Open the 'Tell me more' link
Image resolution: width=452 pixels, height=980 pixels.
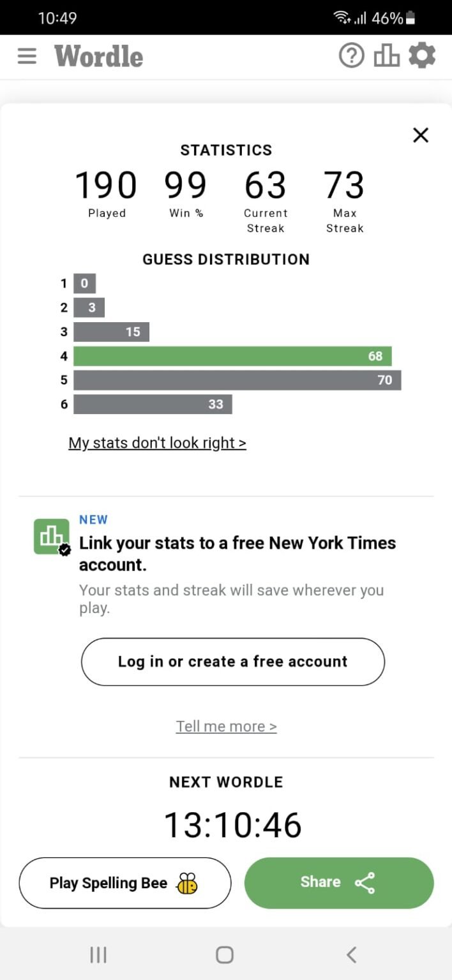[226, 726]
